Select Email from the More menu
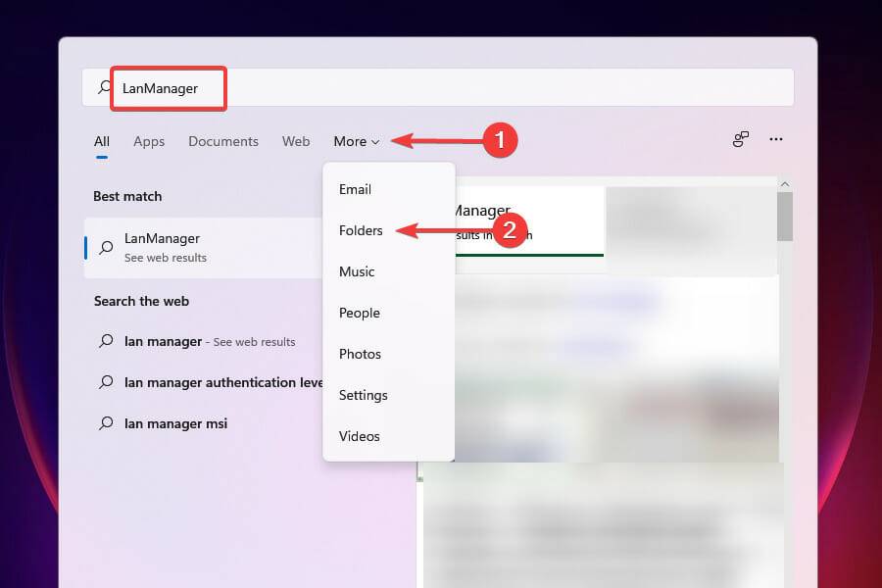 (x=355, y=189)
